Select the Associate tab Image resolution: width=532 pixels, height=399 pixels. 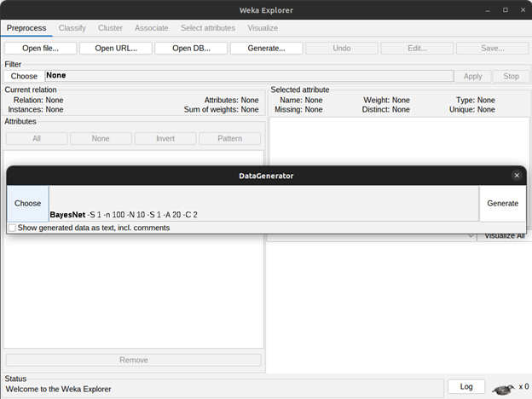(151, 28)
